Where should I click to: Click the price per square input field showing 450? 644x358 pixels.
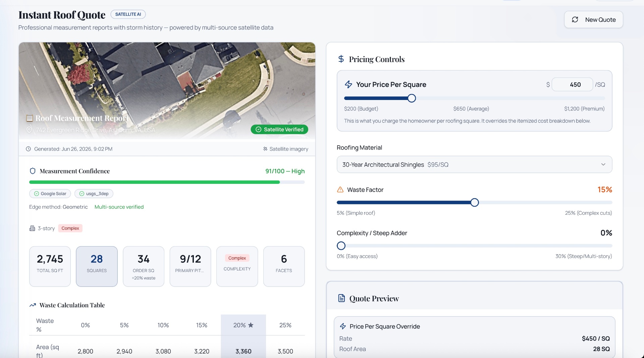572,85
